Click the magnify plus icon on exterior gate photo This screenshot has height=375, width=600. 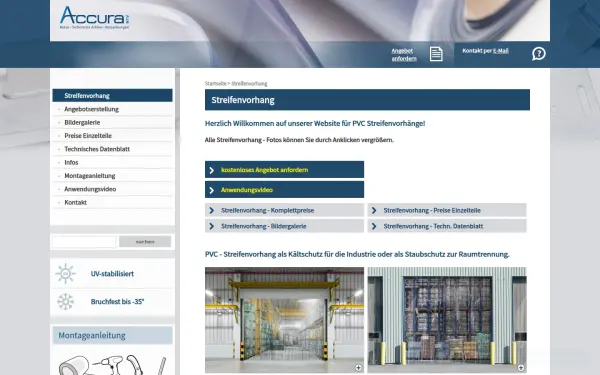click(x=521, y=368)
